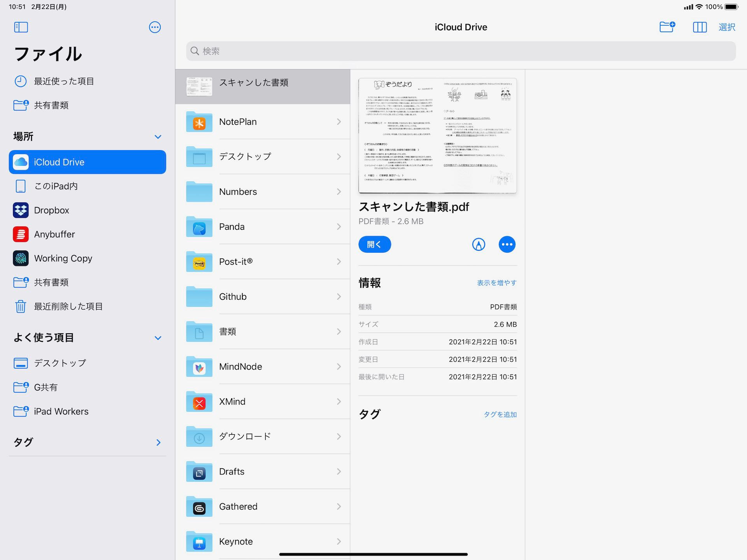
Task: Expand the 場所 section in sidebar
Action: (x=158, y=136)
